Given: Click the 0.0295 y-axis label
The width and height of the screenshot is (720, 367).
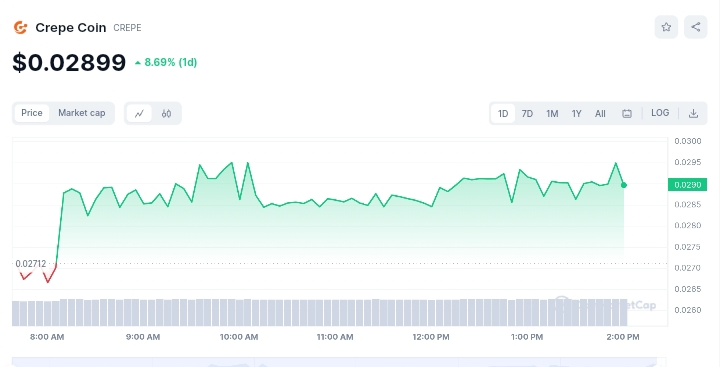Looking at the screenshot, I should pos(688,162).
